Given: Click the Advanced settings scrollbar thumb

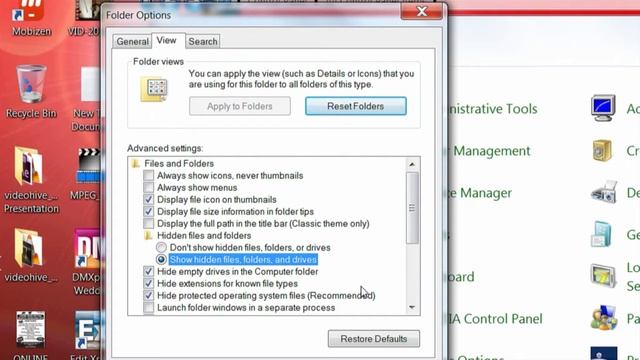Looking at the screenshot, I should point(412,208).
